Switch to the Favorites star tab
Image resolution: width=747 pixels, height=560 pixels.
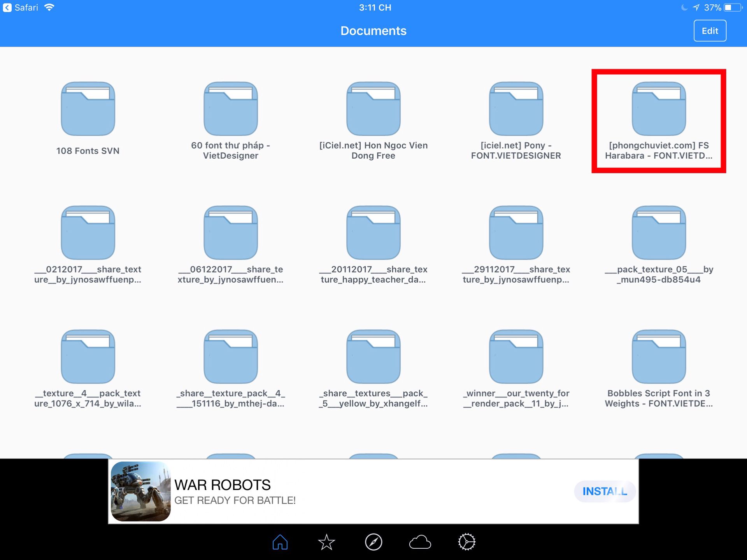326,542
